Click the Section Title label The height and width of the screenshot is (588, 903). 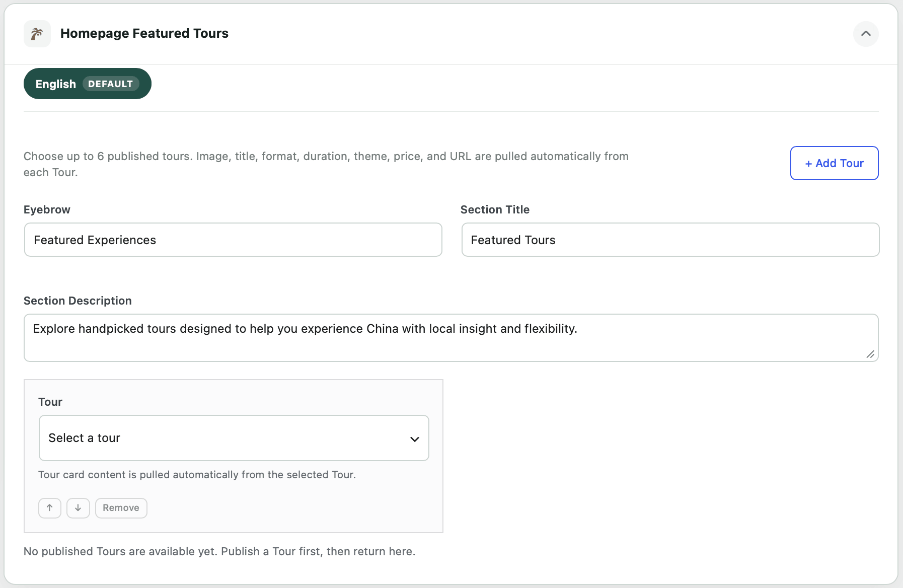tap(495, 209)
